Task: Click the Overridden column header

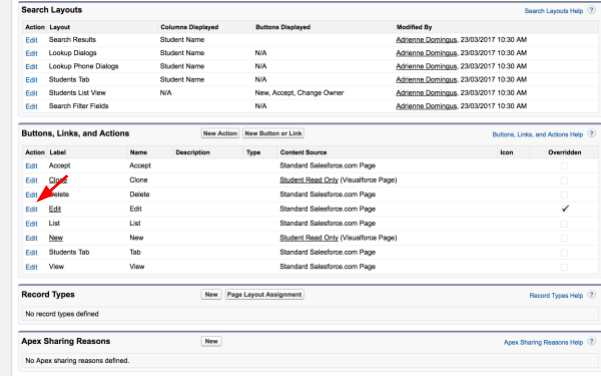Action: (565, 153)
